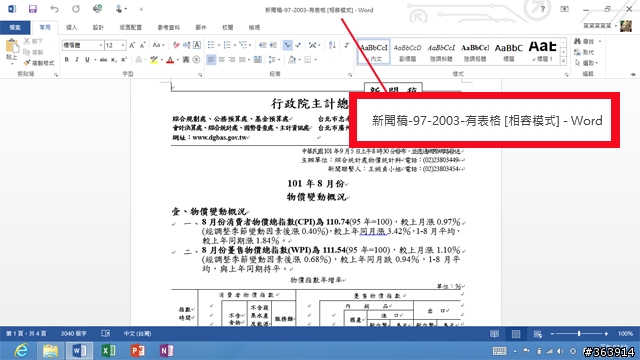Toggle right paragraph alignment
Viewport: 640px width, 360px height.
pos(232,60)
